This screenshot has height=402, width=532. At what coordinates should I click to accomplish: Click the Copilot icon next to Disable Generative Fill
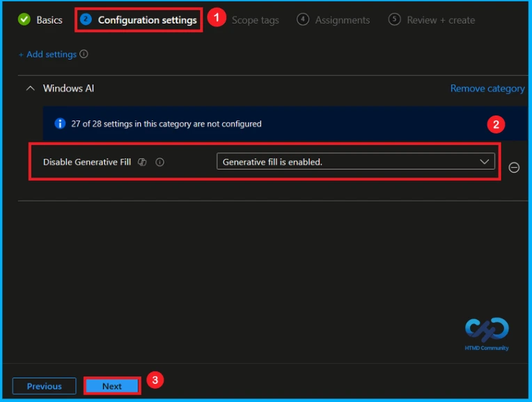coord(142,162)
